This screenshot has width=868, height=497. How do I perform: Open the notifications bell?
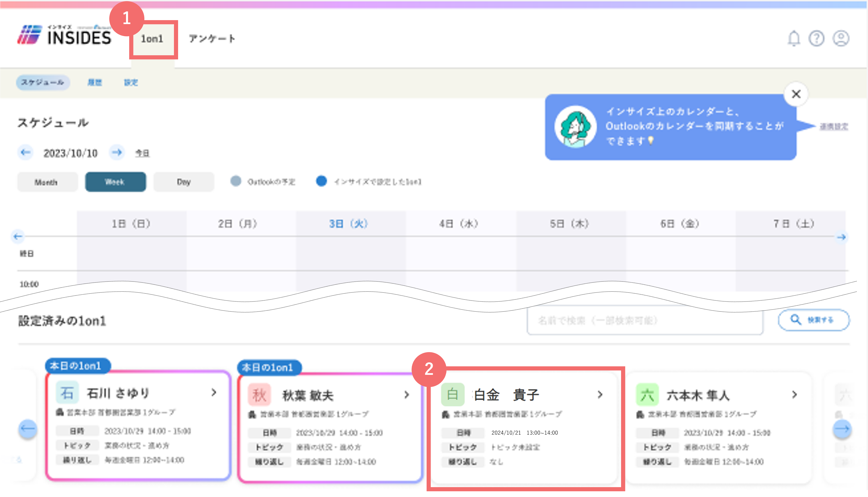[793, 38]
